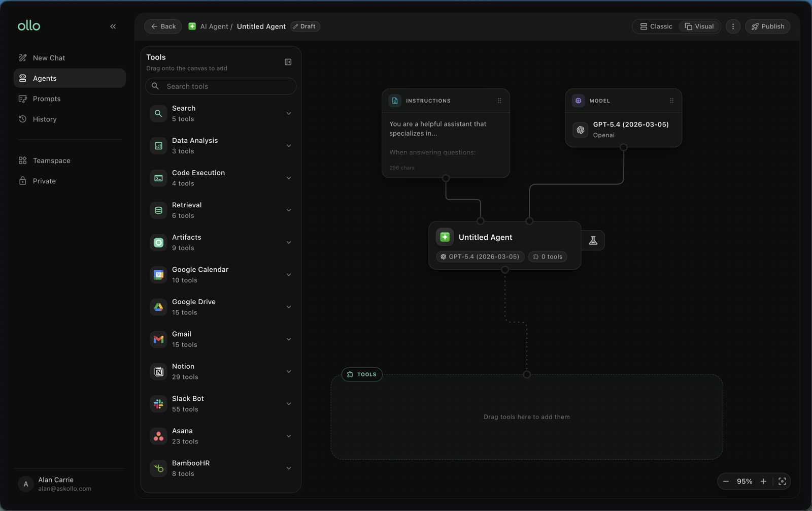Image resolution: width=812 pixels, height=511 pixels.
Task: Click the Slack Bot icon
Action: (158, 404)
